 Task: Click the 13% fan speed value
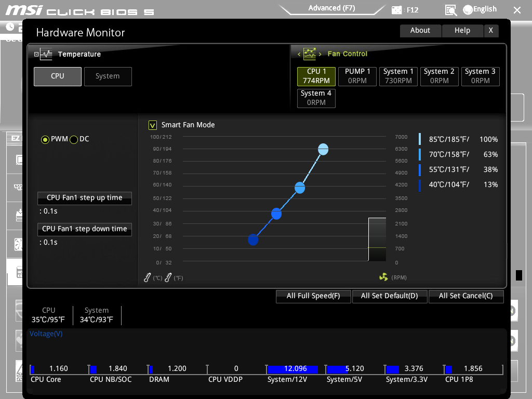pos(490,185)
